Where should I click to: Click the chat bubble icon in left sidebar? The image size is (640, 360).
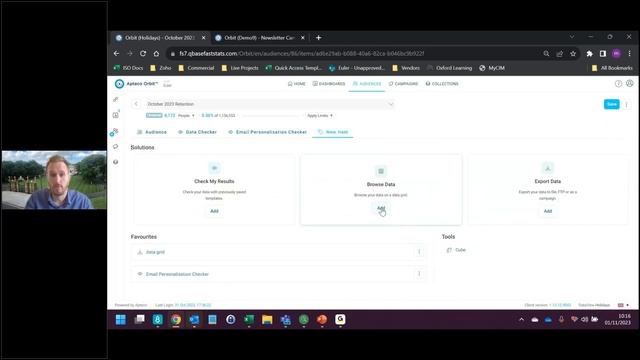point(116,146)
